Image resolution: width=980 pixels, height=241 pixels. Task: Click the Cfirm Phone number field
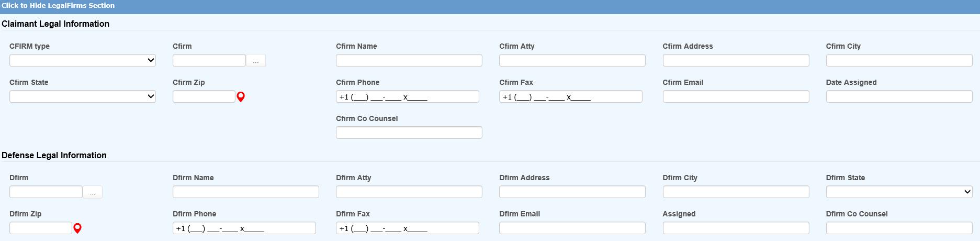pyautogui.click(x=407, y=96)
